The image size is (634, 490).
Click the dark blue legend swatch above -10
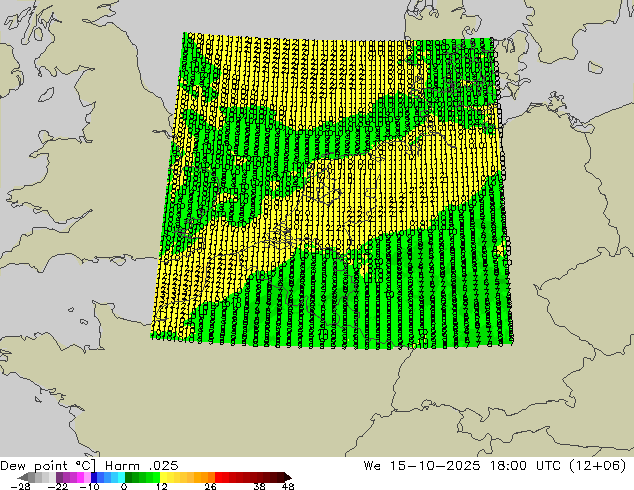click(94, 477)
